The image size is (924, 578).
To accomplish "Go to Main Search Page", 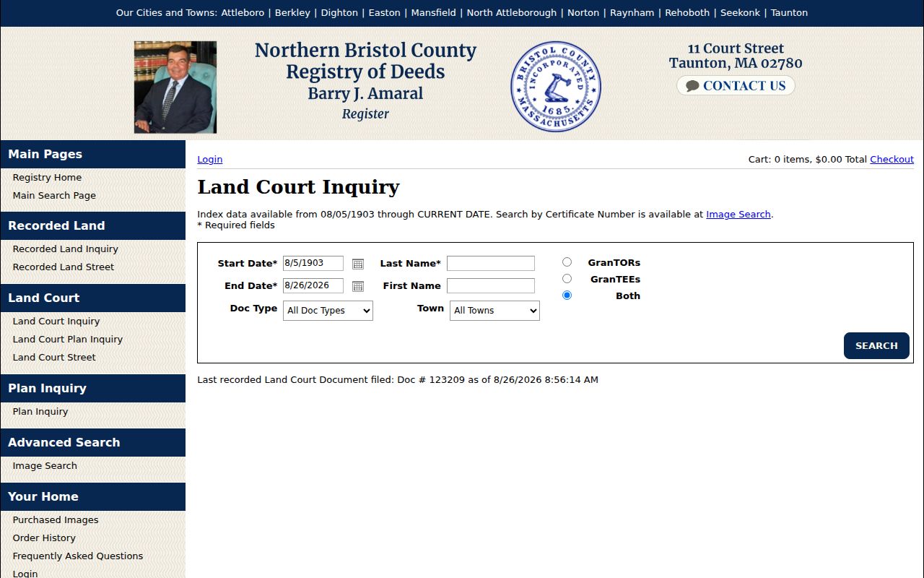I will point(54,196).
